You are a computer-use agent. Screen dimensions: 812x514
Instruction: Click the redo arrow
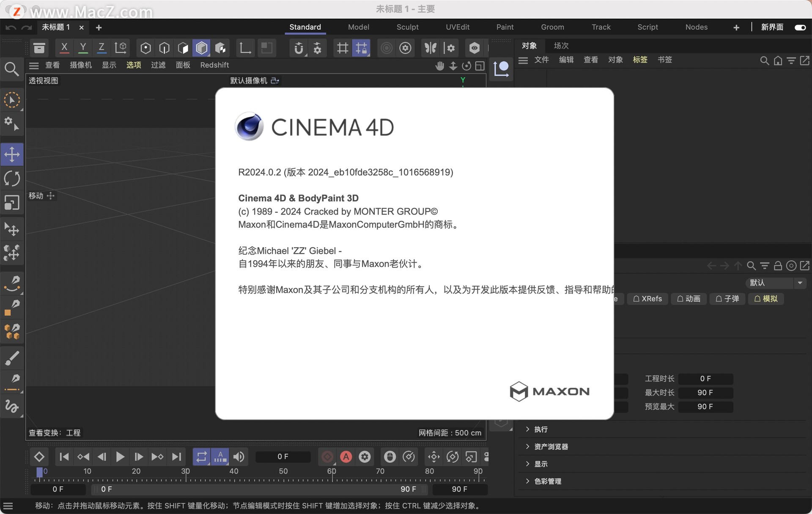coord(27,27)
